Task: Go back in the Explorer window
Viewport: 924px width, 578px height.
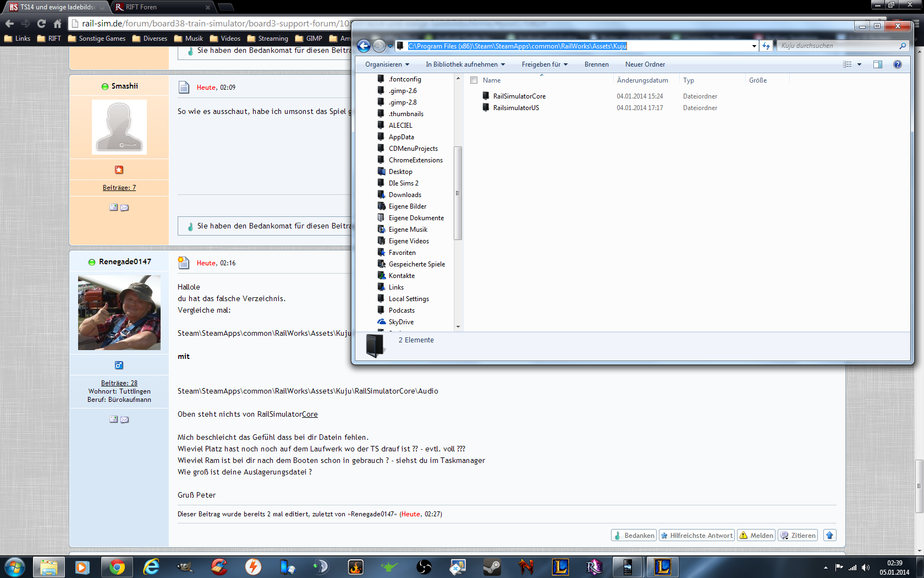Action: [x=364, y=46]
